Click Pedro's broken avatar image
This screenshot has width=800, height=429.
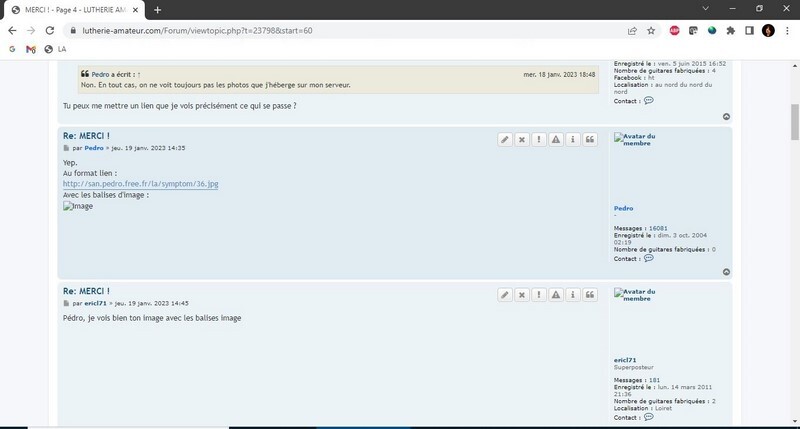click(x=635, y=140)
